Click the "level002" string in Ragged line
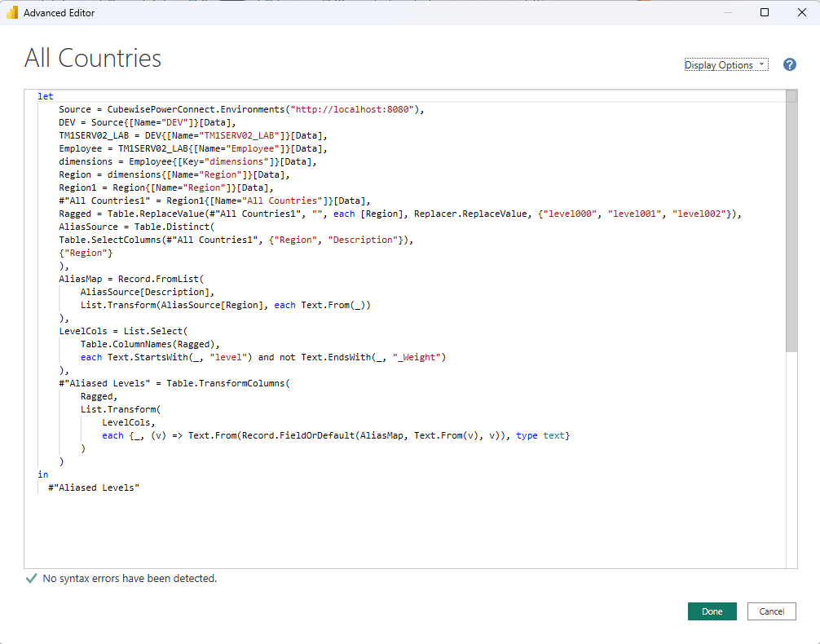 [x=699, y=214]
